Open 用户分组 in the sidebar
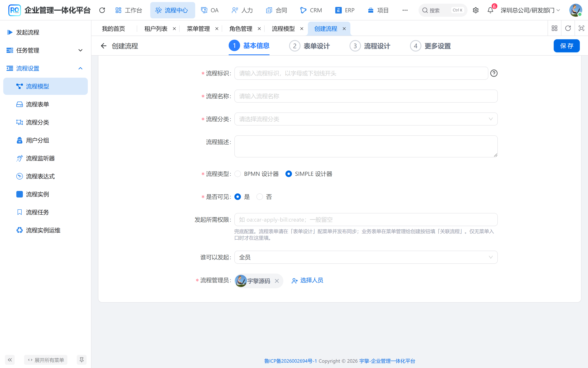Viewport: 588px width, 368px height. (46, 140)
